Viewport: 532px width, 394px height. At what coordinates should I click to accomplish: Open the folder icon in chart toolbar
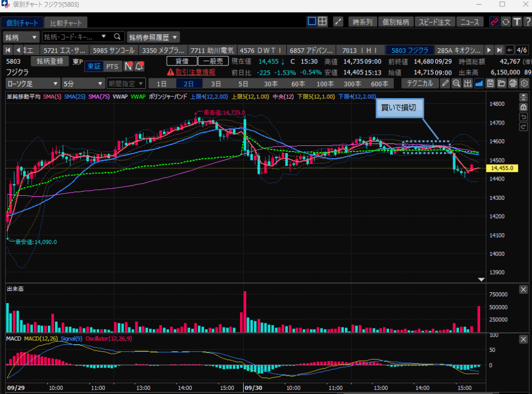[501, 84]
